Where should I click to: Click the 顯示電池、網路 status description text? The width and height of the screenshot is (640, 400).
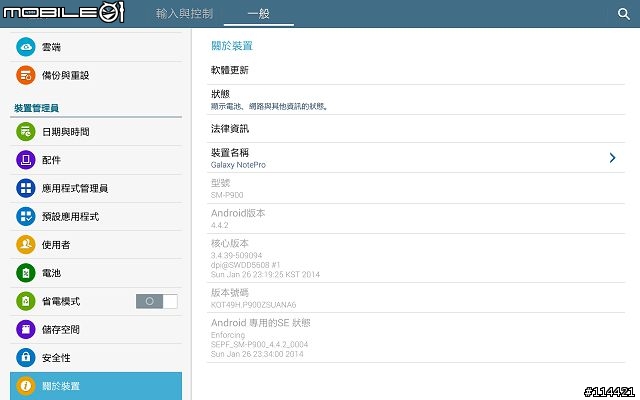click(x=269, y=107)
